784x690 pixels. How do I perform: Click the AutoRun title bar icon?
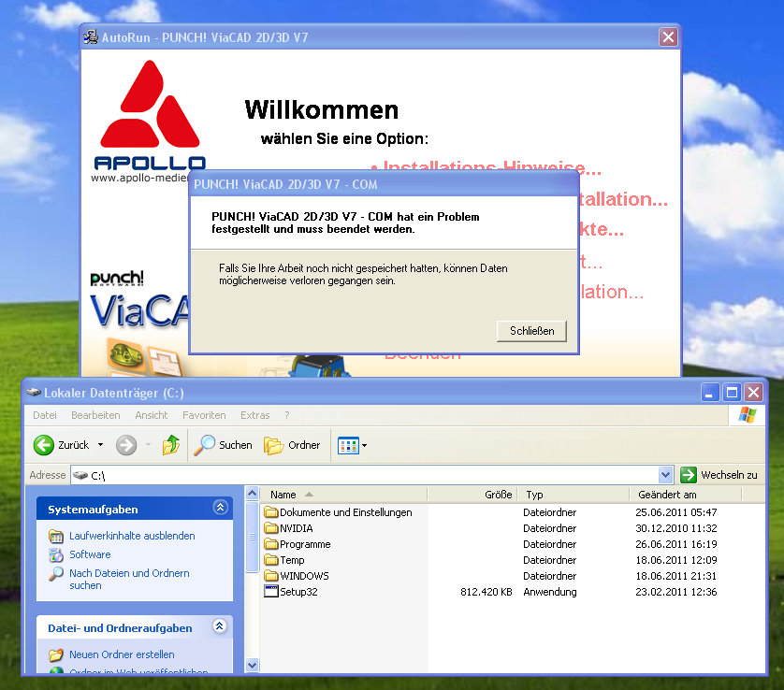pyautogui.click(x=91, y=37)
